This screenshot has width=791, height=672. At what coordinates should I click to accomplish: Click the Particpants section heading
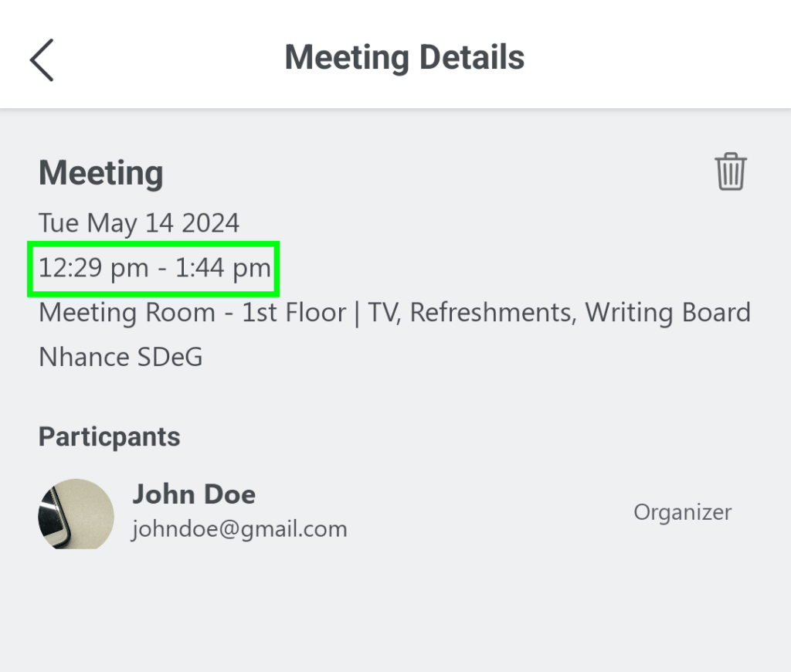[x=109, y=437]
